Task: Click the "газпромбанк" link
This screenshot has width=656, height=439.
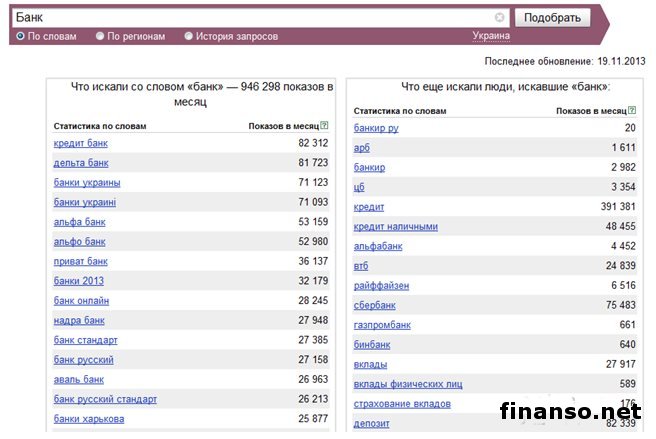Action: click(383, 325)
